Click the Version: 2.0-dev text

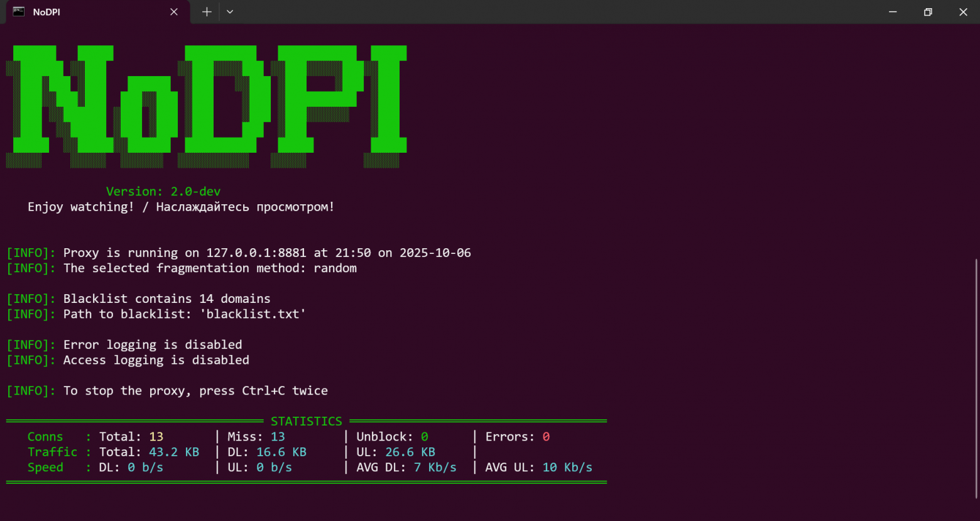click(163, 191)
